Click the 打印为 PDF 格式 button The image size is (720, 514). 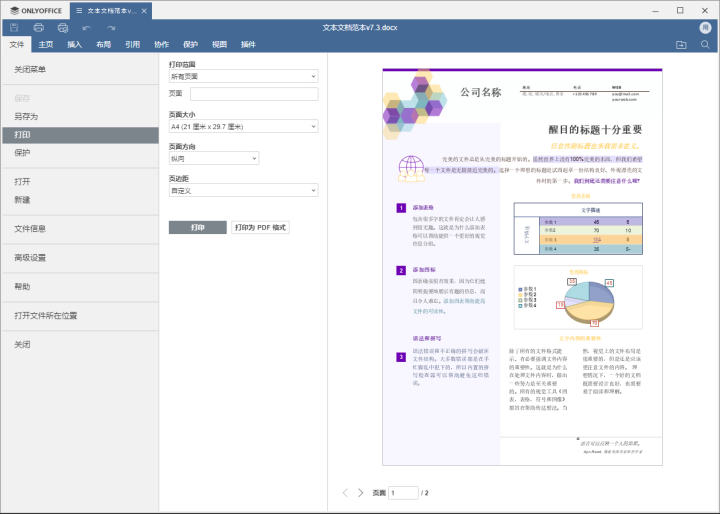[260, 227]
